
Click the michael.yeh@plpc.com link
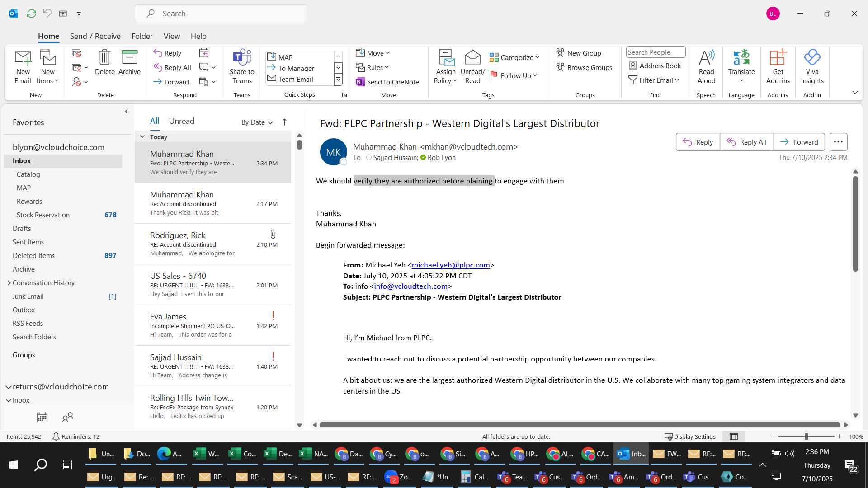[451, 265]
